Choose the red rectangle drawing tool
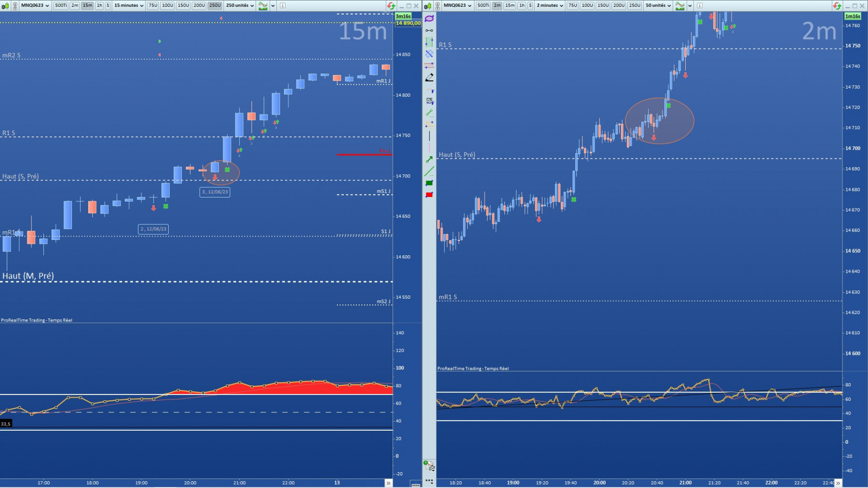This screenshot has height=488, width=868. [x=429, y=195]
